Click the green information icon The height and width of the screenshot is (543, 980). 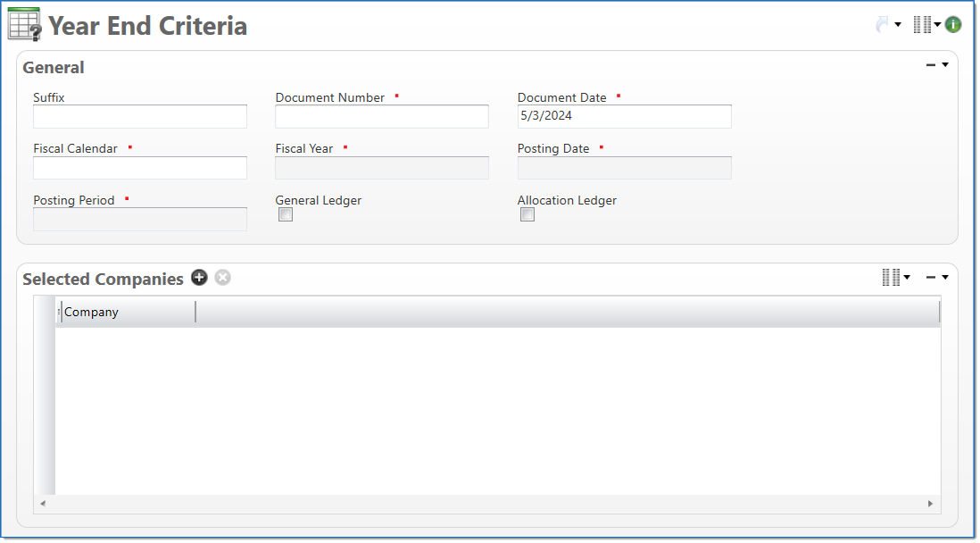953,25
